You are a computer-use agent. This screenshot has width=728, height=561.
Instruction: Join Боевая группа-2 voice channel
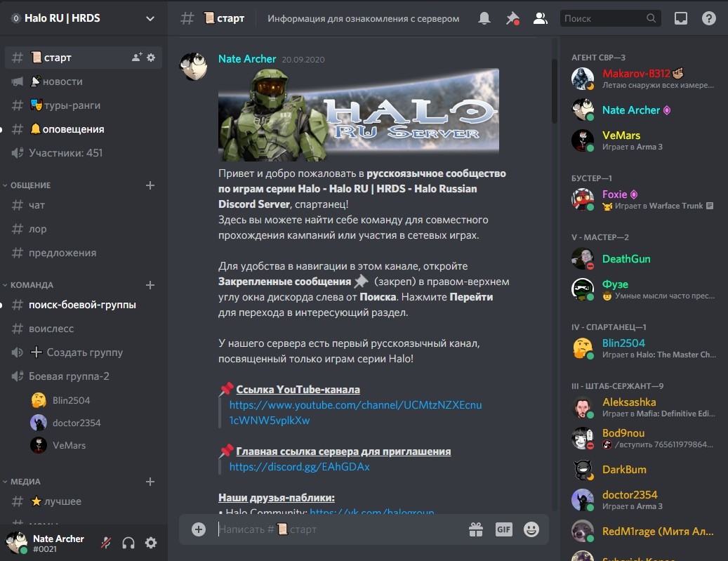coord(84,376)
